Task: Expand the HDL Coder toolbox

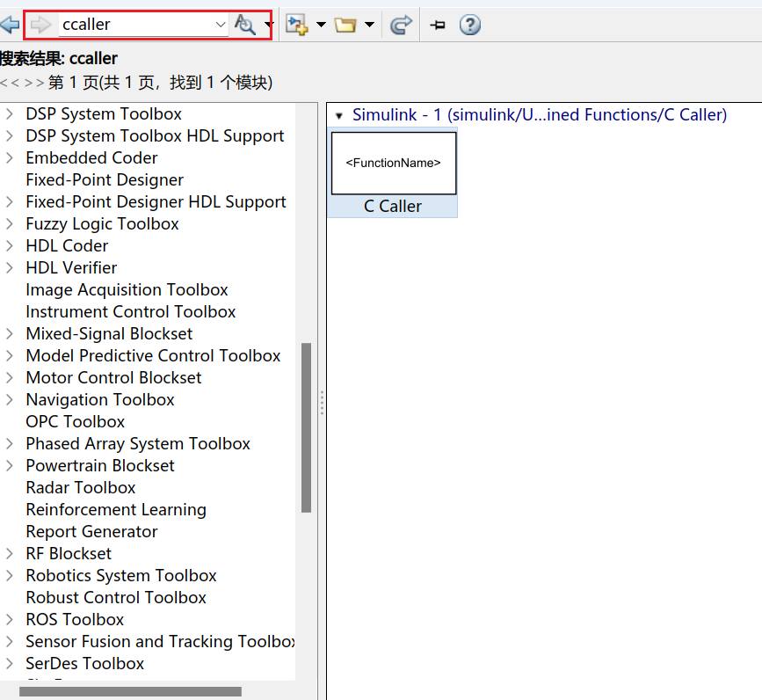Action: tap(11, 245)
